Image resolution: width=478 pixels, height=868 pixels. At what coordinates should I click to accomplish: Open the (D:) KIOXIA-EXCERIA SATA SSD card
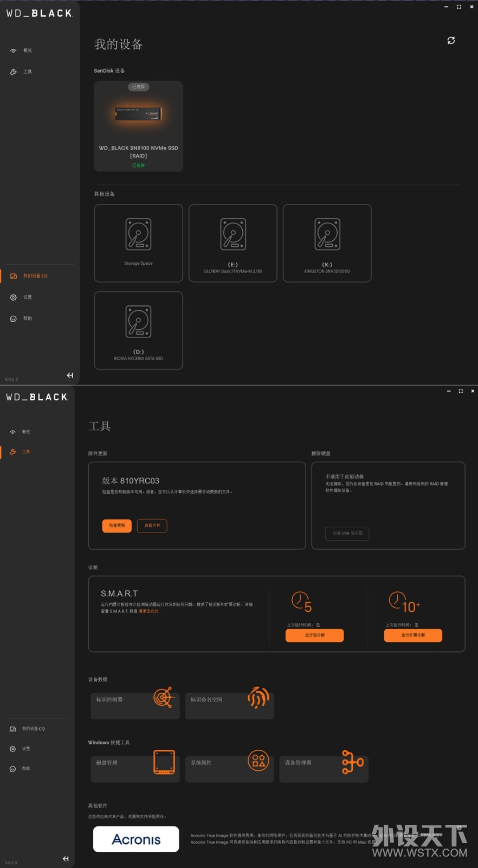pyautogui.click(x=138, y=330)
